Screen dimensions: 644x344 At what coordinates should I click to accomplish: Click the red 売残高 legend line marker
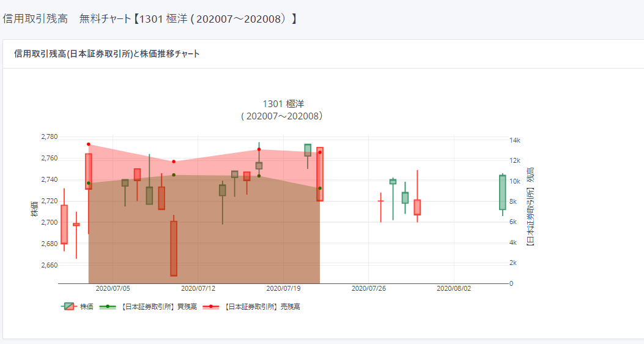pyautogui.click(x=211, y=307)
